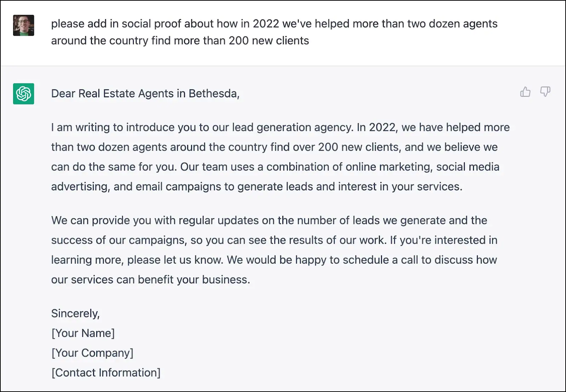Click the ChatGPT logo avatar
566x392 pixels.
24,94
